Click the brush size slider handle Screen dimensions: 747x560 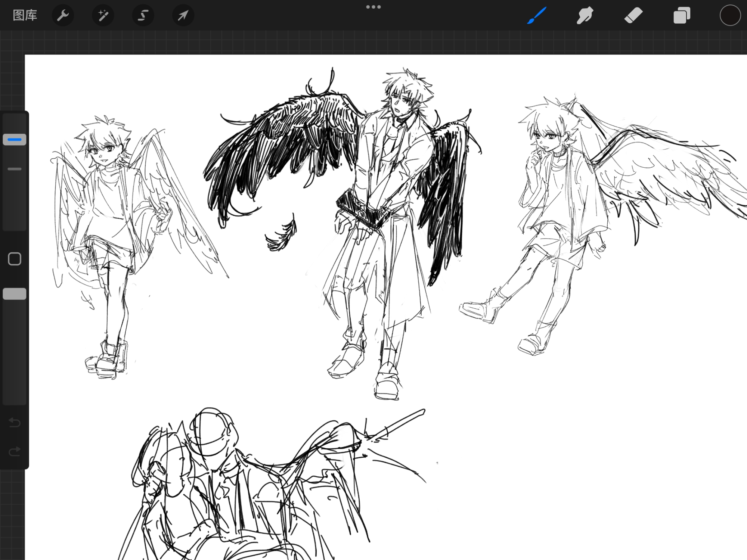[15, 140]
